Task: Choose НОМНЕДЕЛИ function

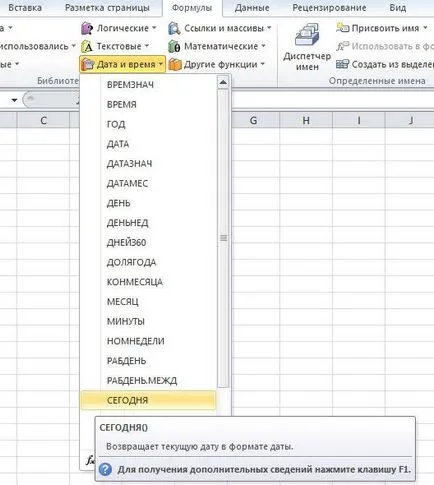Action: (149, 341)
